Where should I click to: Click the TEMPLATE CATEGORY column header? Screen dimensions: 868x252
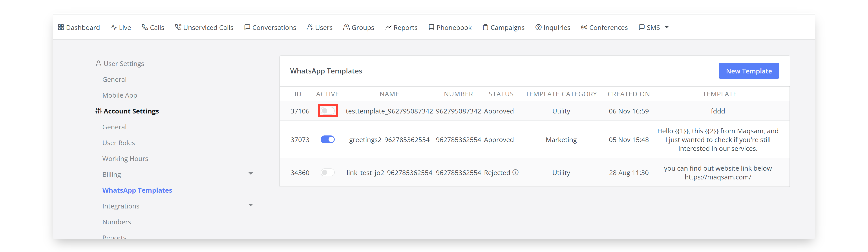point(561,94)
